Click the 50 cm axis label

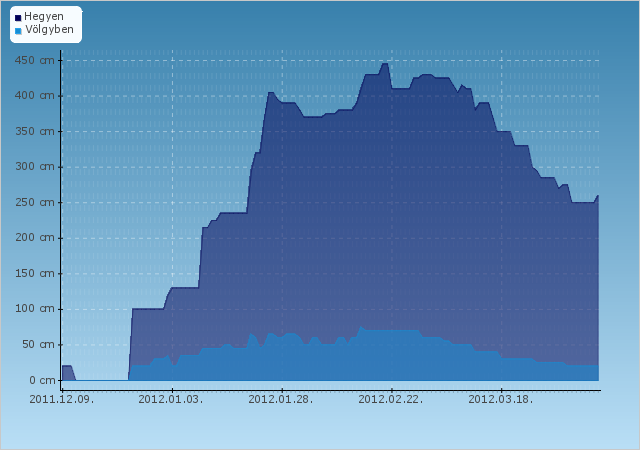pos(38,344)
